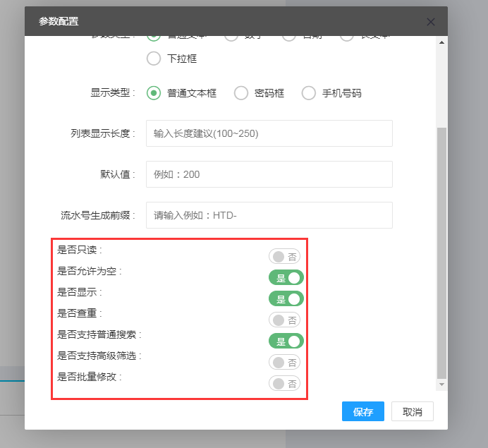Toggle the 是否只读 switch
The height and width of the screenshot is (448, 488).
tap(284, 257)
